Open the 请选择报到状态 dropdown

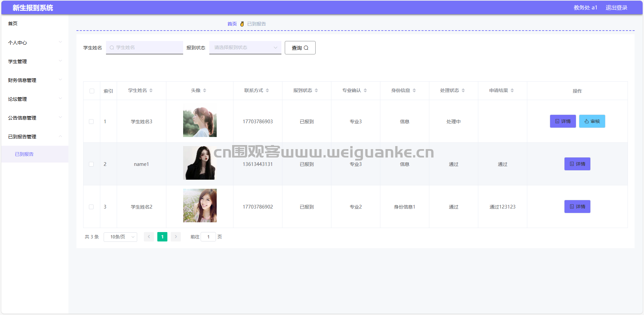245,48
